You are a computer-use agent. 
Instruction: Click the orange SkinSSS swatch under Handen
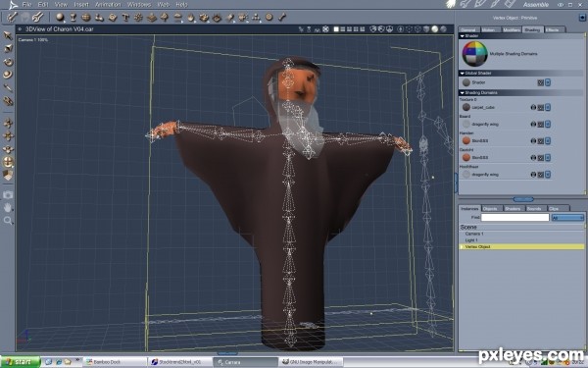click(466, 140)
